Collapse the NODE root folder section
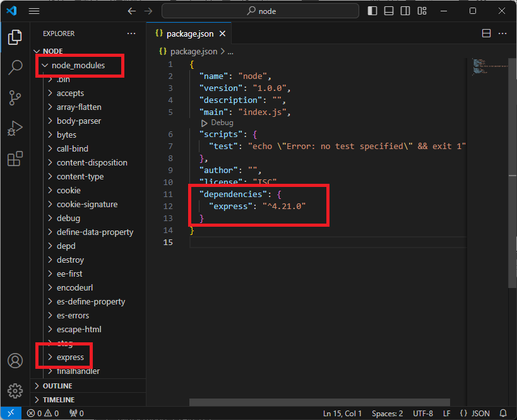Viewport: 517px width, 420px height. pos(53,51)
